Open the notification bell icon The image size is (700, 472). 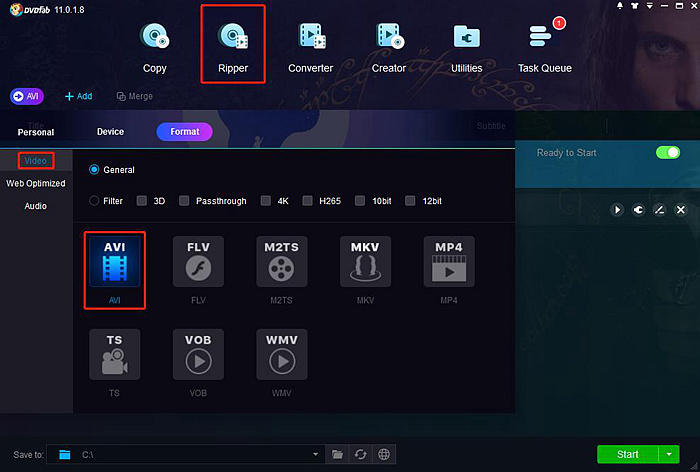tap(620, 6)
